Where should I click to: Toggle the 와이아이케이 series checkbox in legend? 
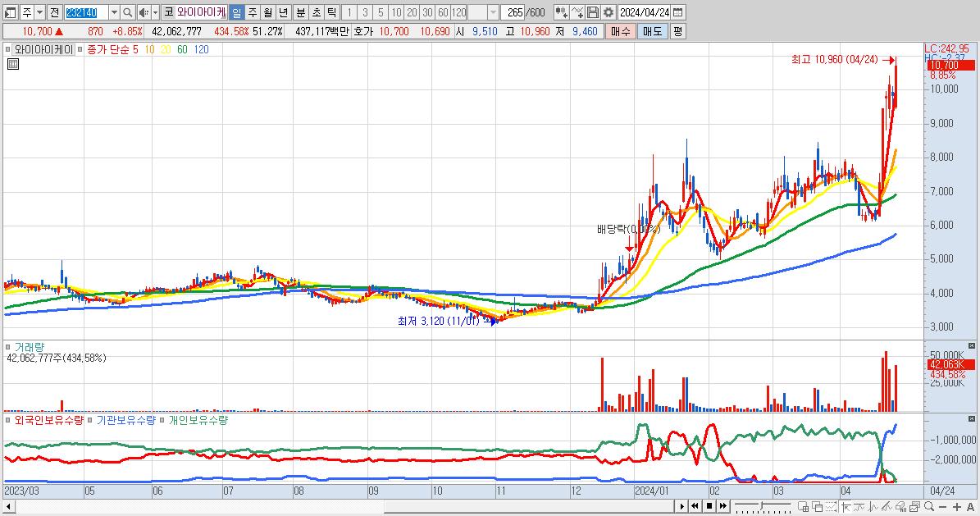click(x=7, y=49)
